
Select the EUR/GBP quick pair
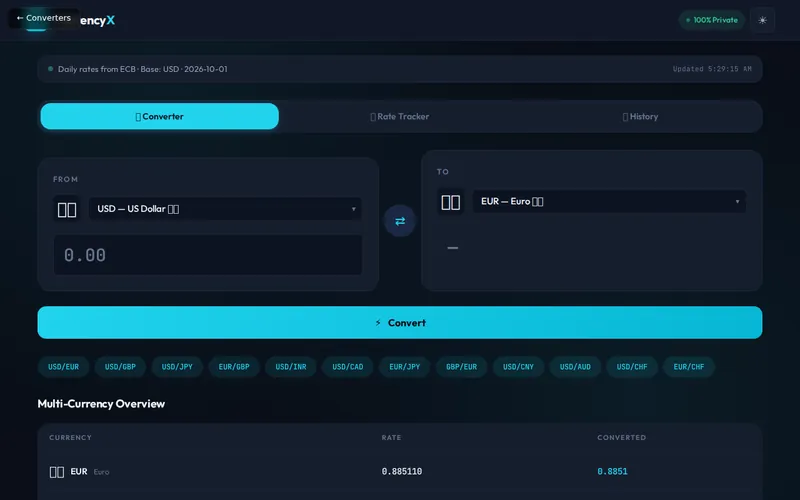coord(234,367)
